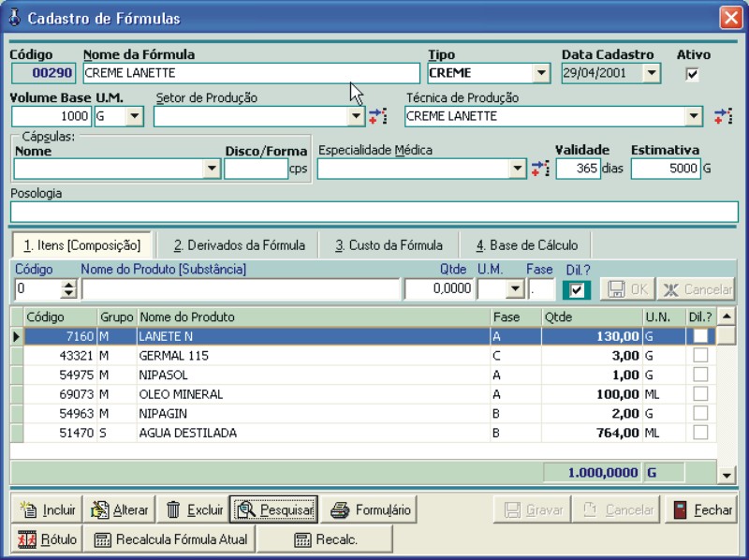Click the Disco/Forma field

click(x=256, y=169)
